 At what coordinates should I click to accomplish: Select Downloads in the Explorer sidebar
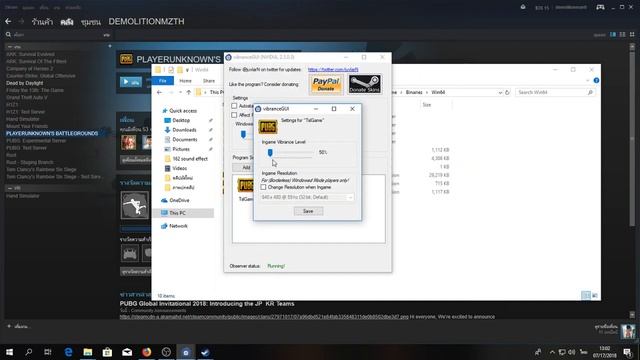tap(184, 130)
